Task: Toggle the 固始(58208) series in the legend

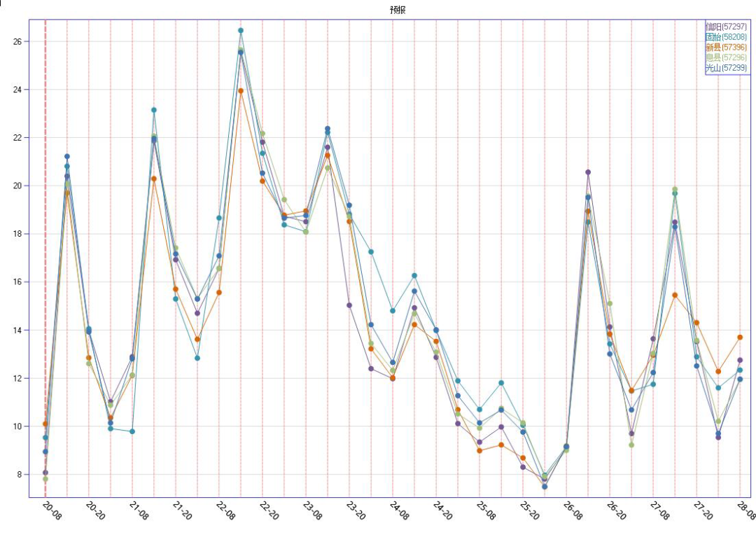Action: pyautogui.click(x=726, y=37)
